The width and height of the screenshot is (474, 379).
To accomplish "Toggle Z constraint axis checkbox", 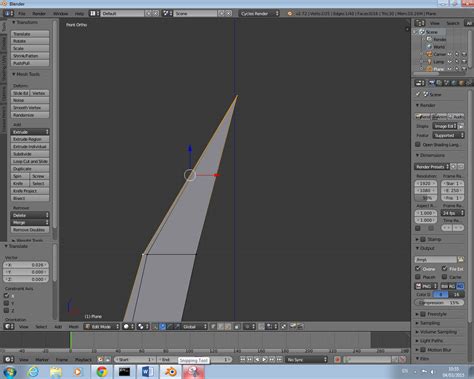I will click(6, 310).
